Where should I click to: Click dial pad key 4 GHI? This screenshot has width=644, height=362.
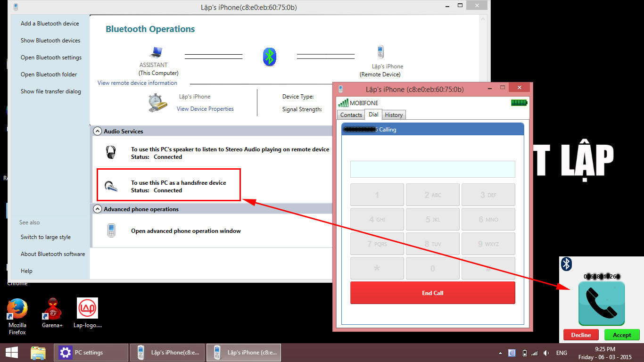(x=377, y=219)
